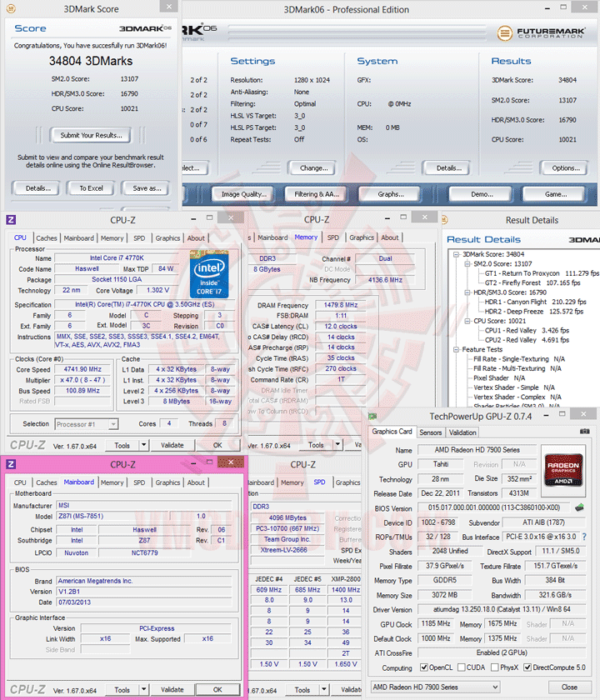Viewport: 600px width, 700px height.
Task: Open Tools dropdown arrow in CPU-Z Mainboard window
Action: (x=143, y=690)
